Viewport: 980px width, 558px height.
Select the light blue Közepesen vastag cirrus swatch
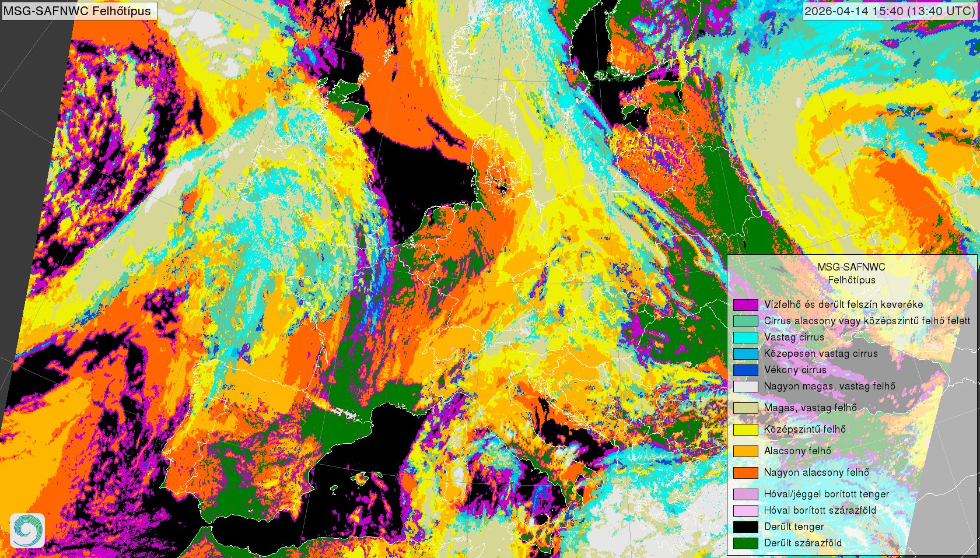pos(745,353)
